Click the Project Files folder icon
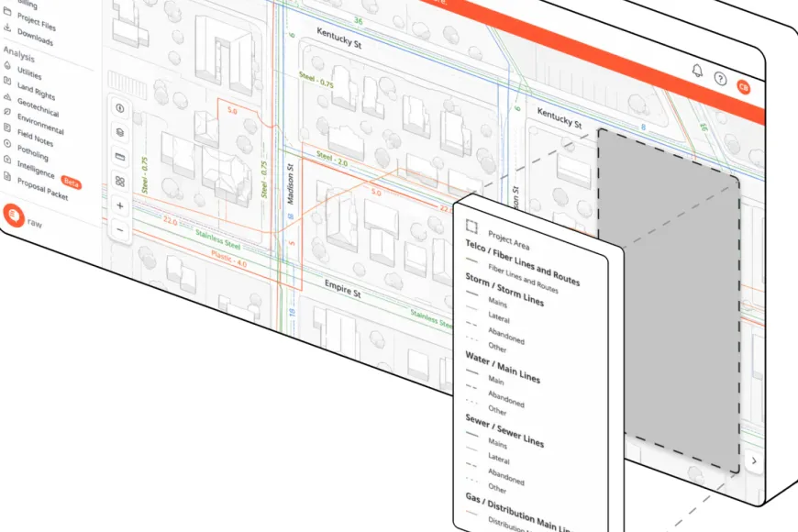798x532 pixels. [7, 11]
